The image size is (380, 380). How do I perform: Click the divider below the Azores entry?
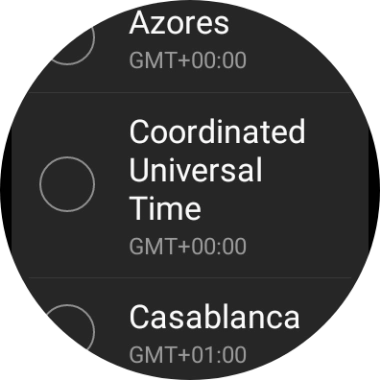click(190, 92)
